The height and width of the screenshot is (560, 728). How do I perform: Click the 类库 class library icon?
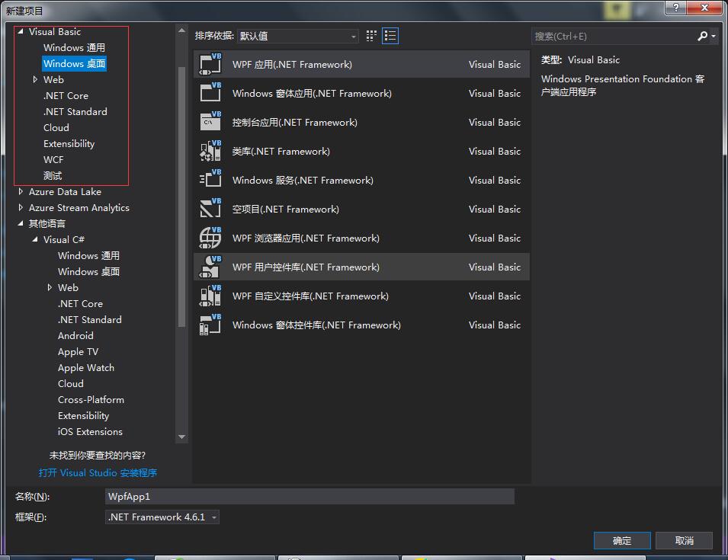click(x=210, y=151)
